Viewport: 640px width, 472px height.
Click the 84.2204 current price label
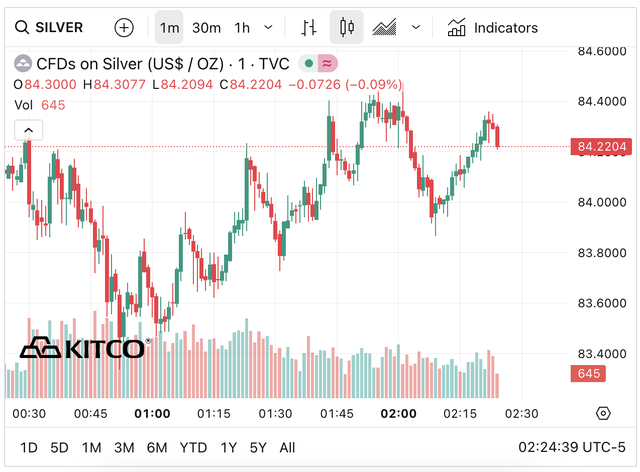602,147
